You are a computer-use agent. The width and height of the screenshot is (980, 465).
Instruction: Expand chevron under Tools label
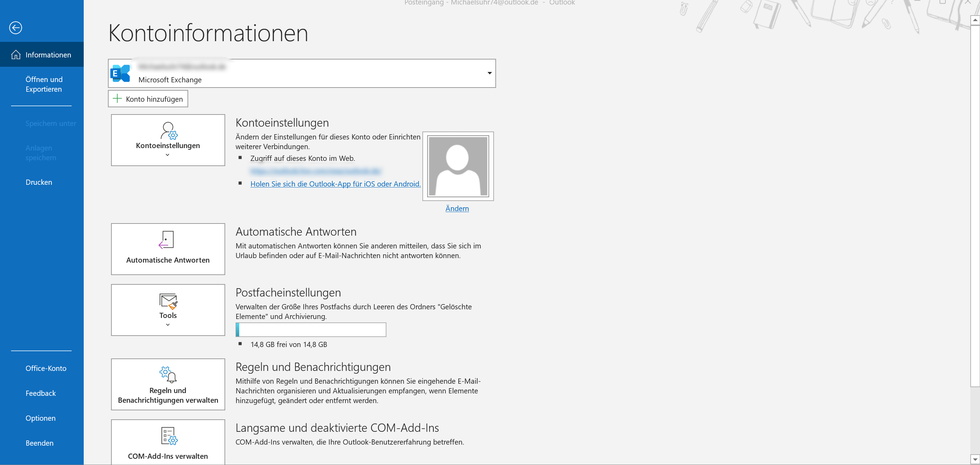pos(168,325)
